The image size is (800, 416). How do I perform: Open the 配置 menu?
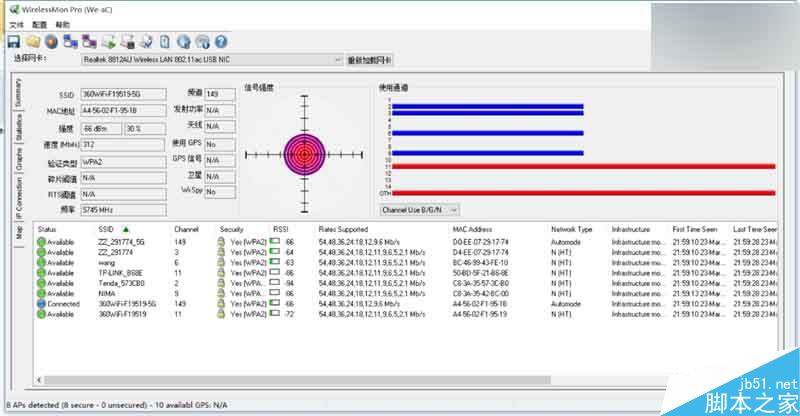pyautogui.click(x=39, y=23)
